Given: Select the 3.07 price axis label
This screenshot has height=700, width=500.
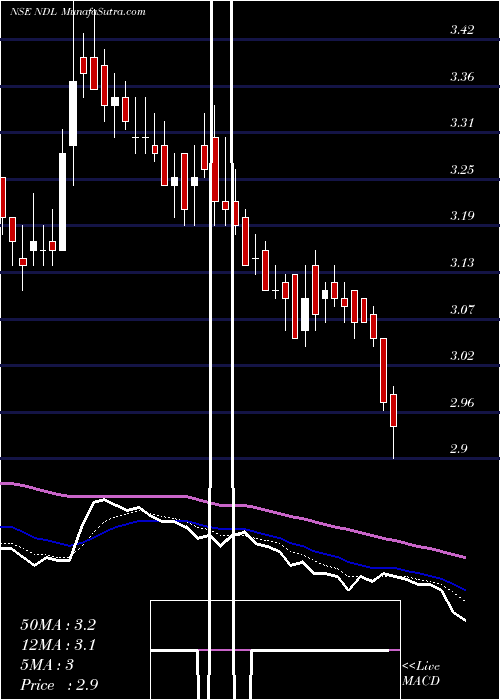Looking at the screenshot, I should [462, 309].
